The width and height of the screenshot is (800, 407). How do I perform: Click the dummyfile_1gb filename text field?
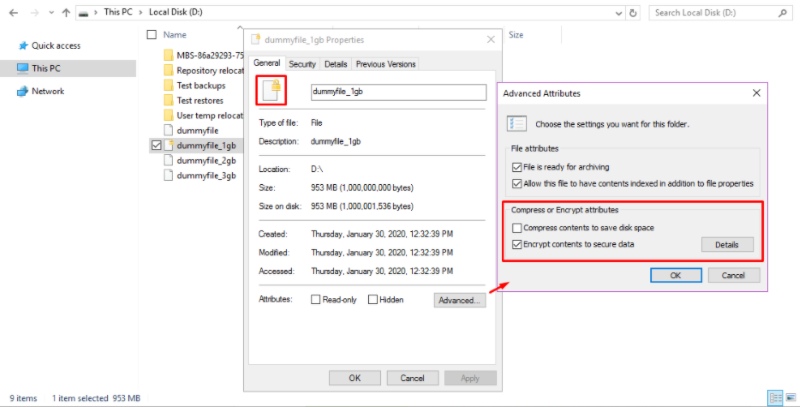click(x=371, y=92)
